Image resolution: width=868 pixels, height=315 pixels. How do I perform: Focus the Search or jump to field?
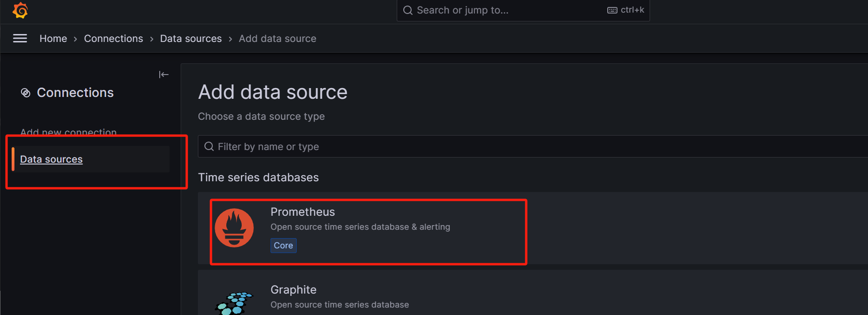[508, 10]
